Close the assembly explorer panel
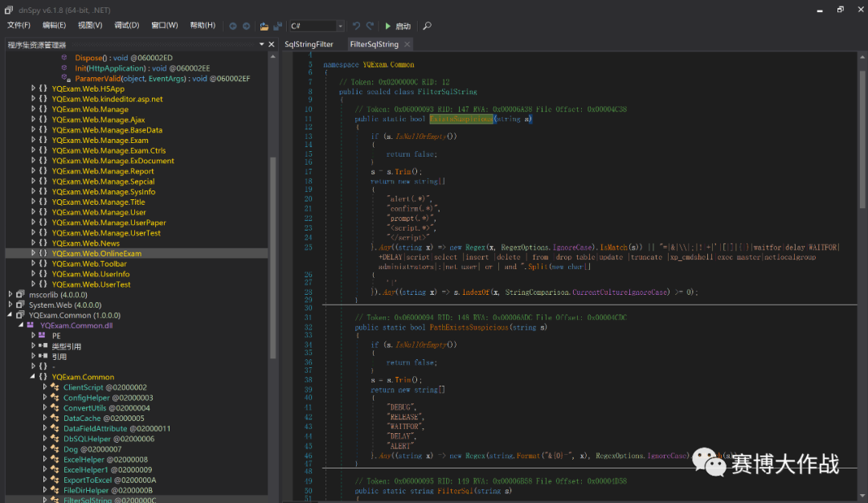 point(272,44)
